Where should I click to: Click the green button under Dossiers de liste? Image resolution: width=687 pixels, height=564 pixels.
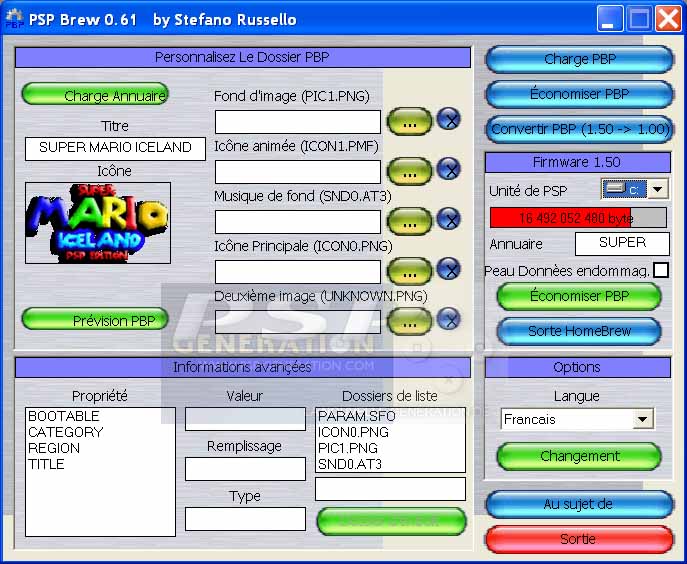pos(392,521)
